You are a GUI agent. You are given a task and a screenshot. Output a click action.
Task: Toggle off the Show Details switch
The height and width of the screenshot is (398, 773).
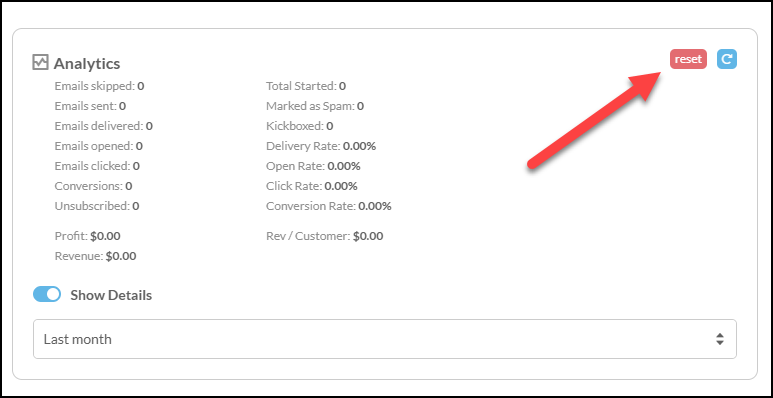(47, 294)
